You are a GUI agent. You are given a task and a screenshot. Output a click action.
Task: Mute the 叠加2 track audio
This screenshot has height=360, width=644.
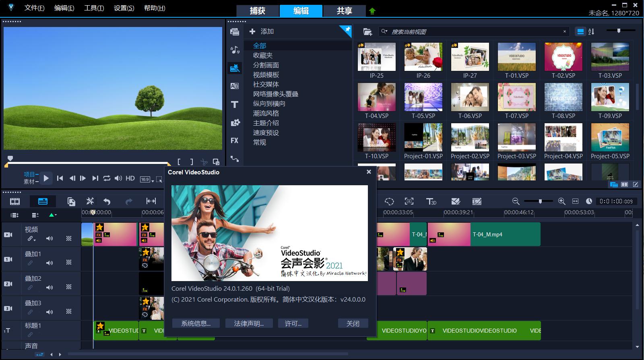50,288
